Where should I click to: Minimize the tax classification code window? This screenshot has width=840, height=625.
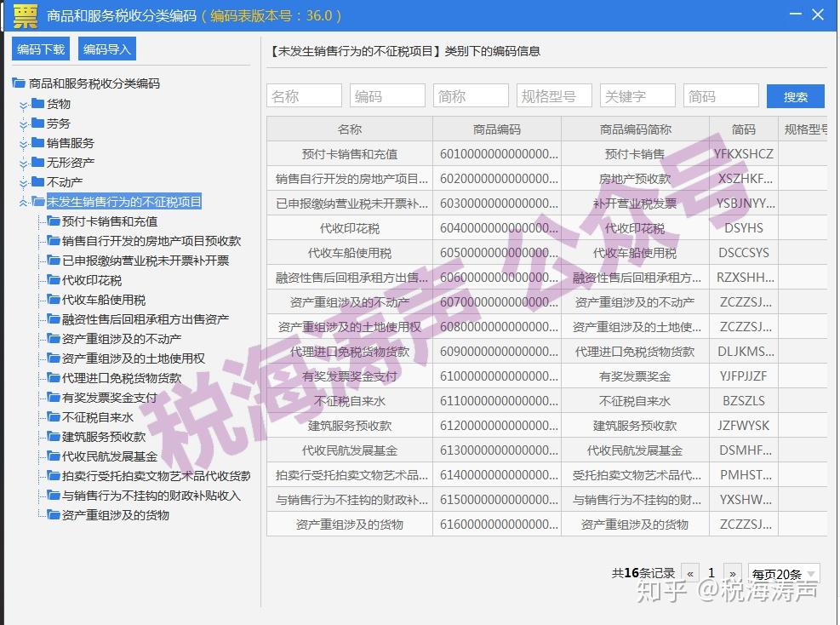[x=796, y=14]
